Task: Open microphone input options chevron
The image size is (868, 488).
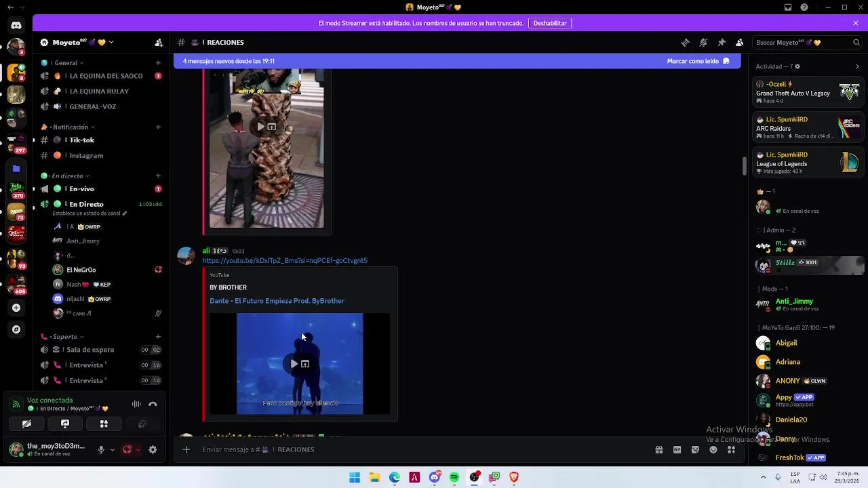Action: pos(112,449)
